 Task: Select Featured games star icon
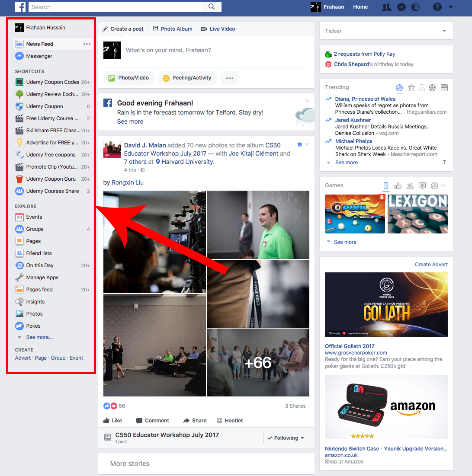[x=422, y=186]
